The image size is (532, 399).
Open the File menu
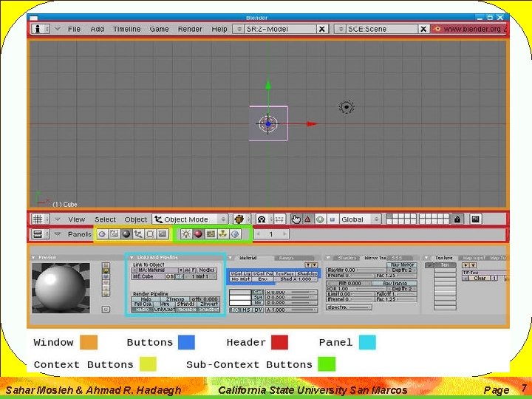click(x=74, y=29)
